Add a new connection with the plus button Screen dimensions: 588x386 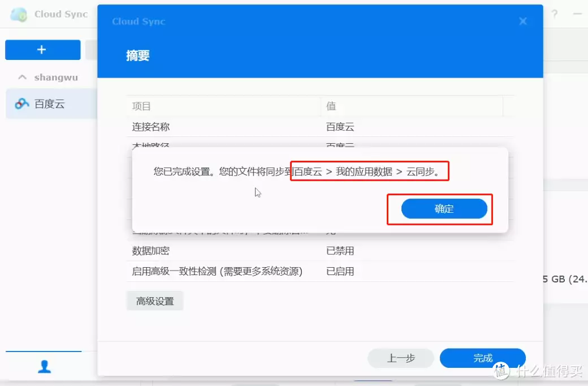click(x=43, y=50)
